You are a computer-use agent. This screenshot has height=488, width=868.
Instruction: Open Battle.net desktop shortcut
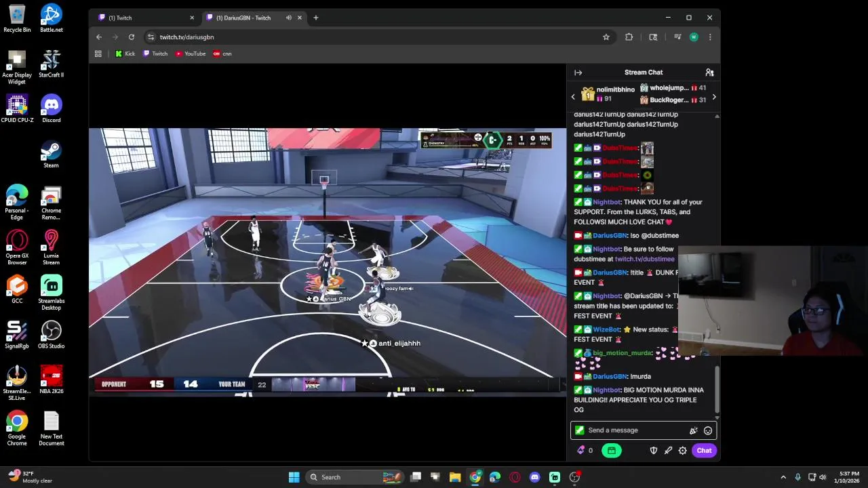click(x=52, y=18)
